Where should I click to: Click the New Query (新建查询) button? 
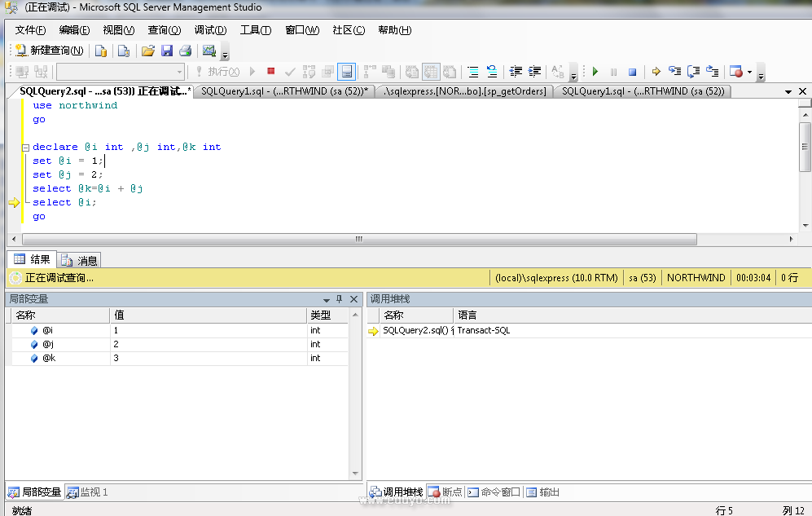pos(50,51)
